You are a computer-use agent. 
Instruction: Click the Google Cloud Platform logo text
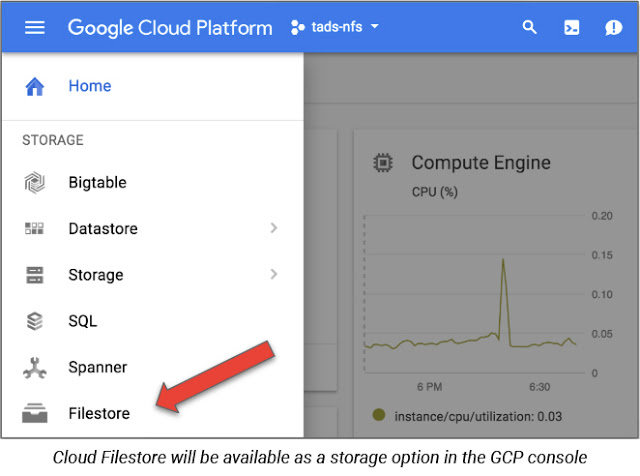[170, 28]
